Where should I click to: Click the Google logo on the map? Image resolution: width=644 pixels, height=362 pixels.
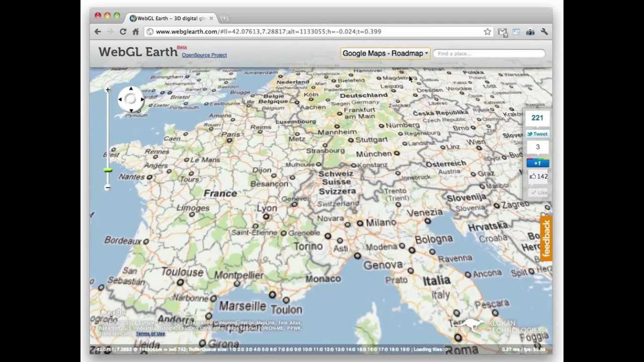pyautogui.click(x=112, y=313)
